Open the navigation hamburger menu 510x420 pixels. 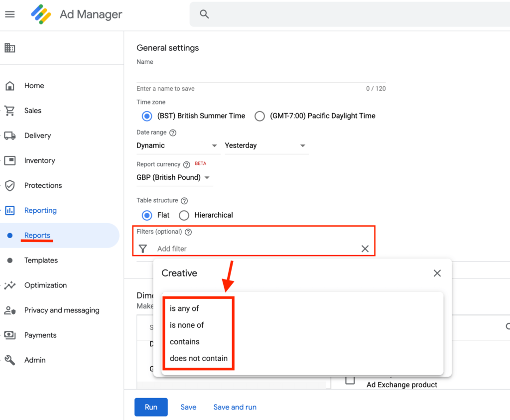click(x=10, y=14)
